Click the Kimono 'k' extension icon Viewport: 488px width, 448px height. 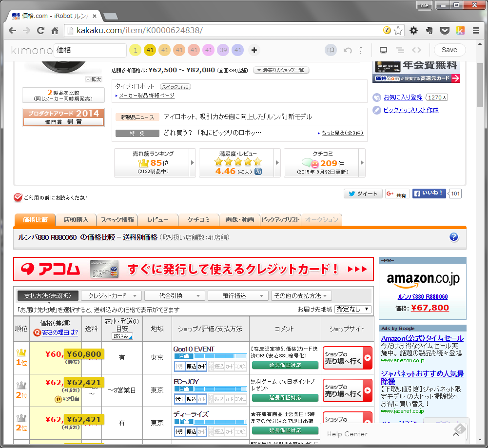tap(460, 31)
